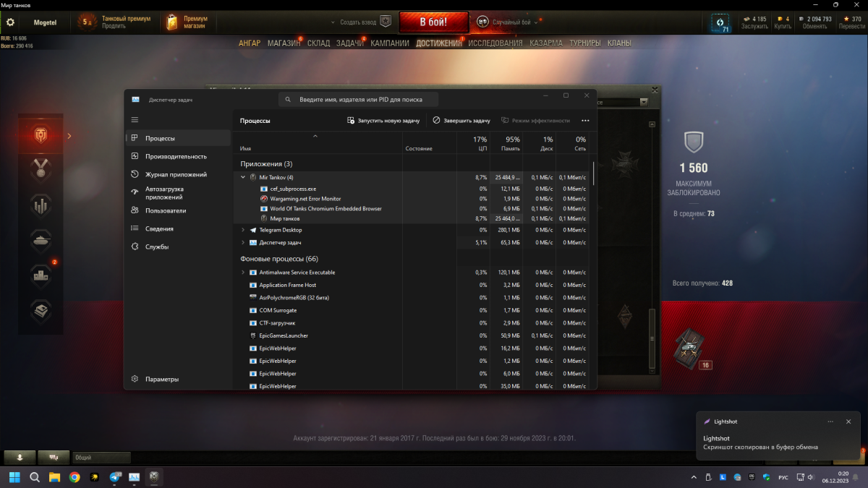The height and width of the screenshot is (488, 868).
Task: Switch to World of Tanks taskbar icon
Action: click(154, 477)
